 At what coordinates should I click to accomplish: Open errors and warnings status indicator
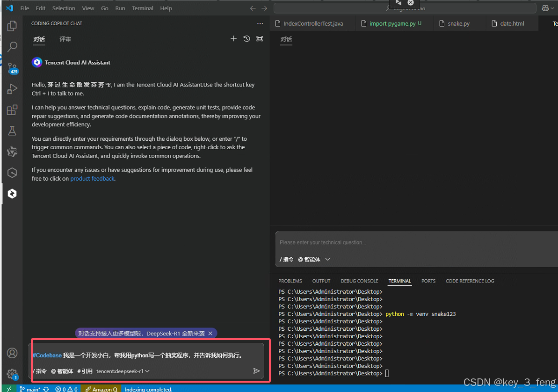(66, 389)
